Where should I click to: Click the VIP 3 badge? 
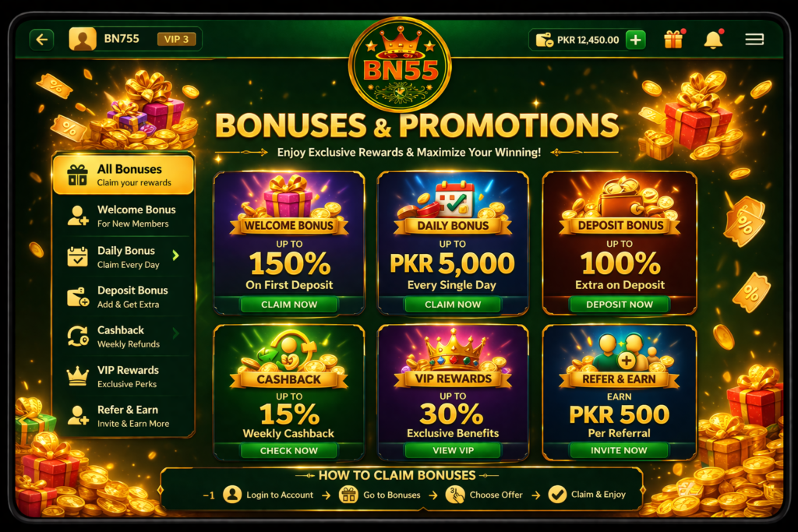tap(176, 39)
